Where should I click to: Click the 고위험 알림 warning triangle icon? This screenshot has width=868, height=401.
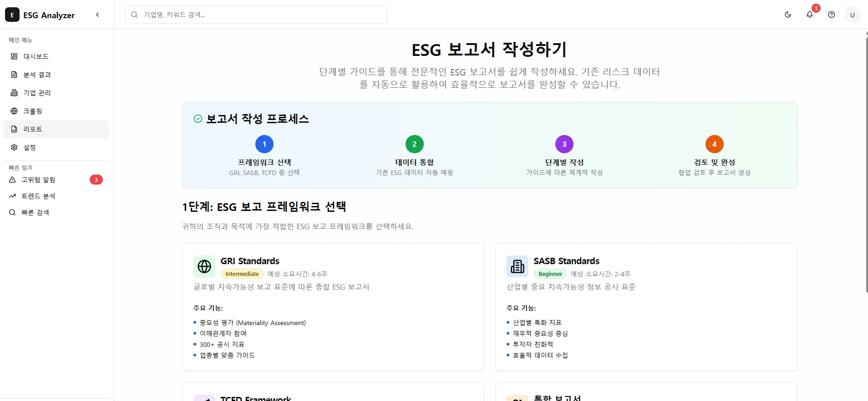(x=12, y=180)
